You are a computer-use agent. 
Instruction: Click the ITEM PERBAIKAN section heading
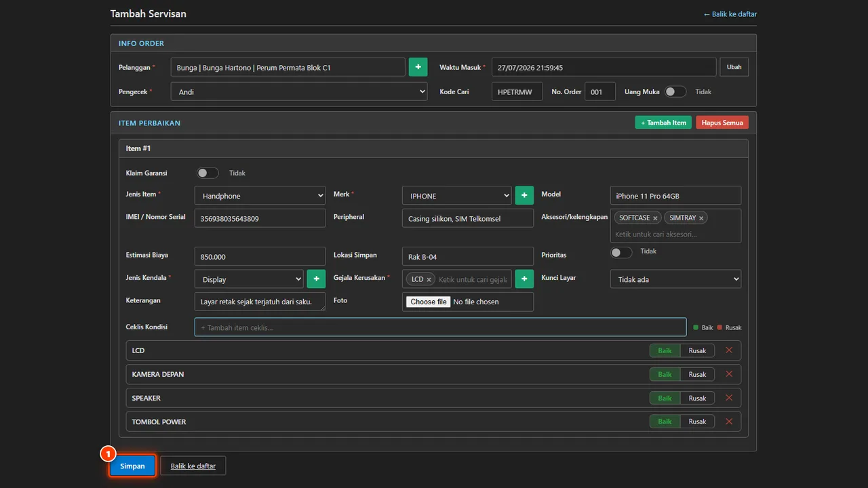pyautogui.click(x=149, y=123)
